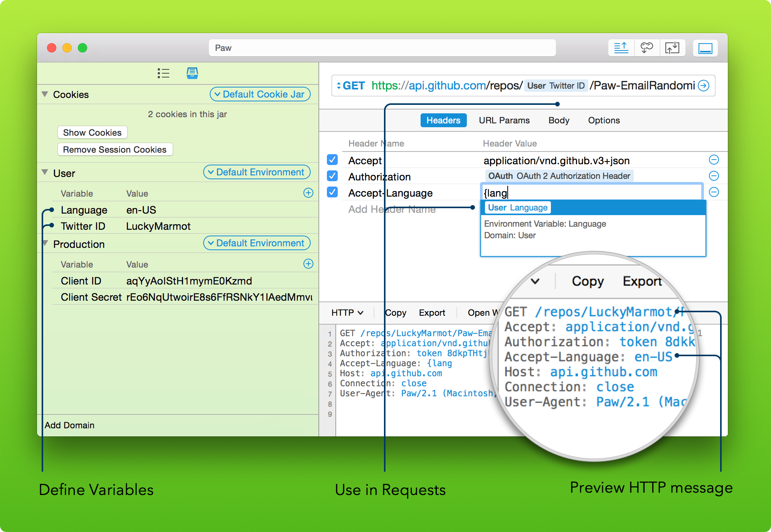Open User domain Default Environment dropdown

point(257,172)
